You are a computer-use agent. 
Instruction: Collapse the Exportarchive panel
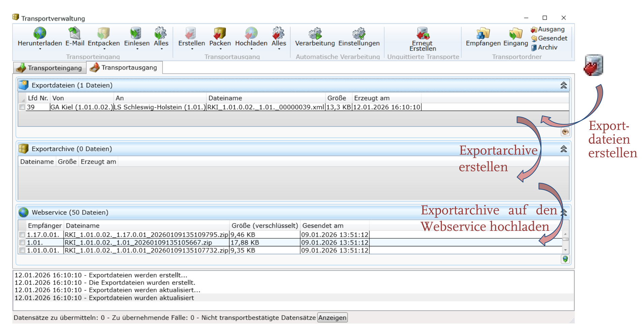click(563, 149)
